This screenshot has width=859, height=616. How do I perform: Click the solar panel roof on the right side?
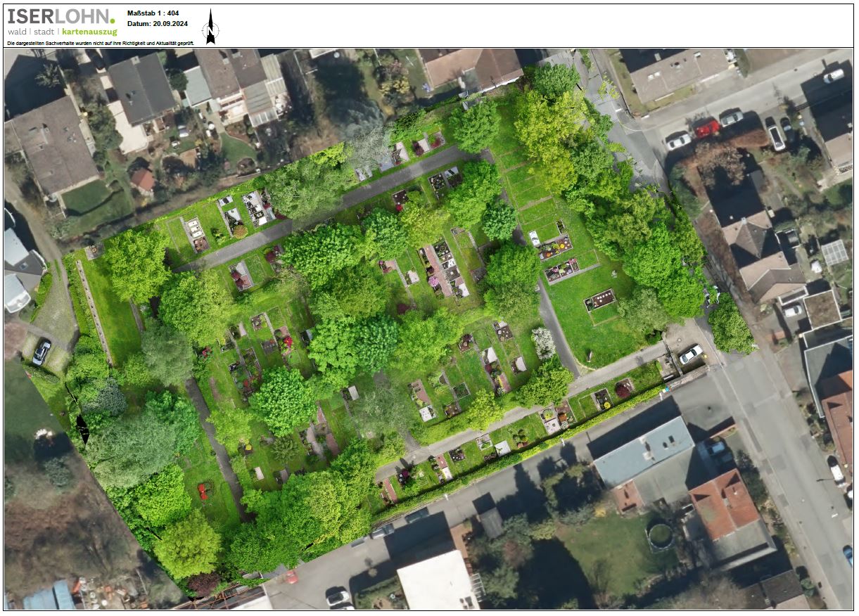click(834, 252)
